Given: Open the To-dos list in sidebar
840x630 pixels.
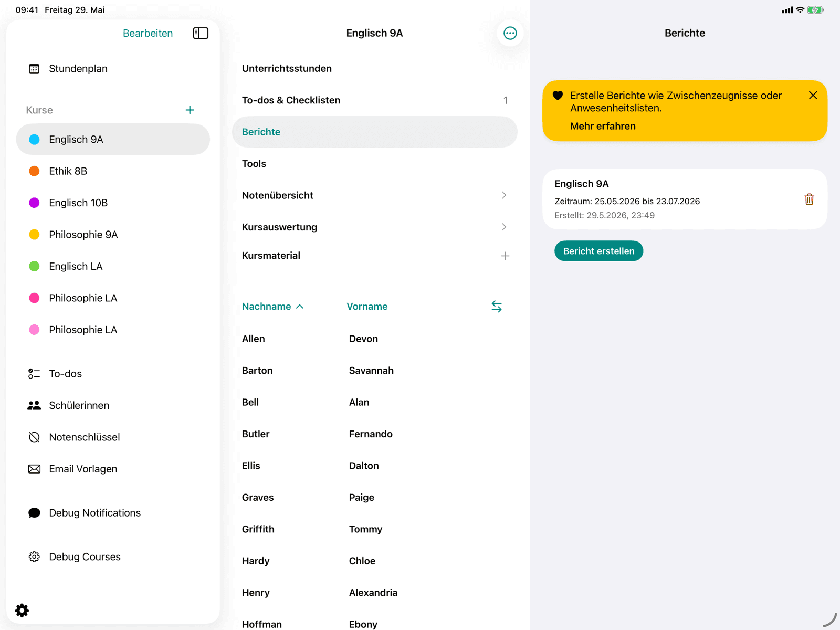Looking at the screenshot, I should [113, 374].
